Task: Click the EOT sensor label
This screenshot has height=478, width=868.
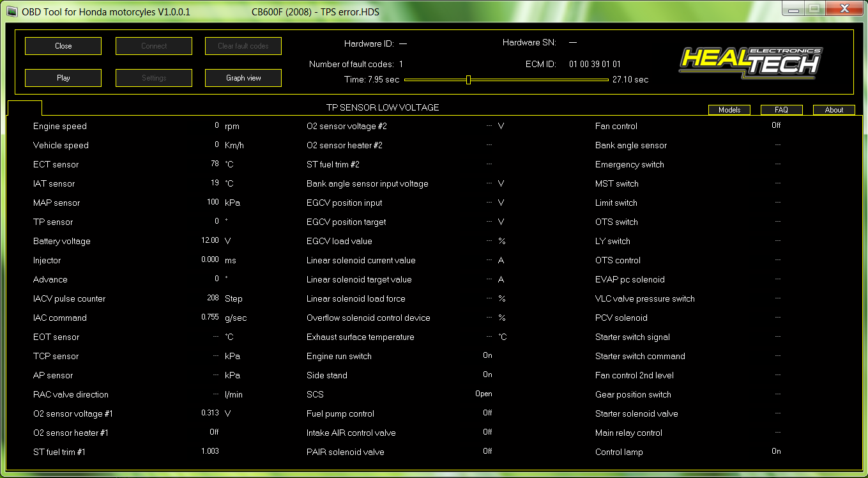Action: [x=56, y=337]
